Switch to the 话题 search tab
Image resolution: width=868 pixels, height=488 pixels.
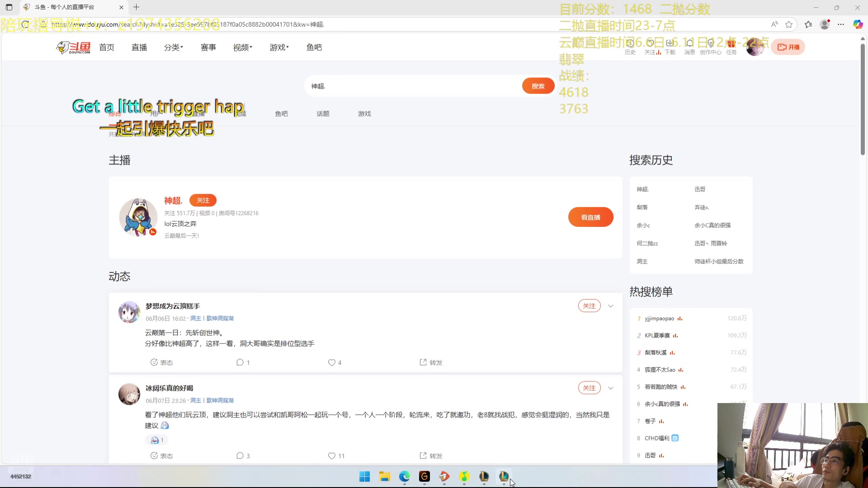[x=323, y=114]
